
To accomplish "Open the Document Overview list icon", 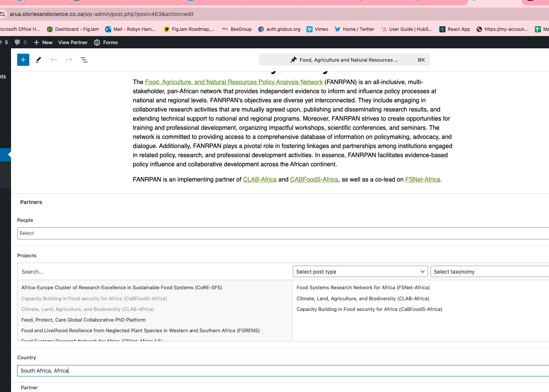I will tap(84, 60).
